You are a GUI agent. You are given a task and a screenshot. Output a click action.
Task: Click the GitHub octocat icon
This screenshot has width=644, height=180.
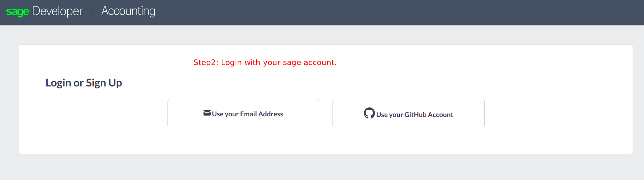369,113
